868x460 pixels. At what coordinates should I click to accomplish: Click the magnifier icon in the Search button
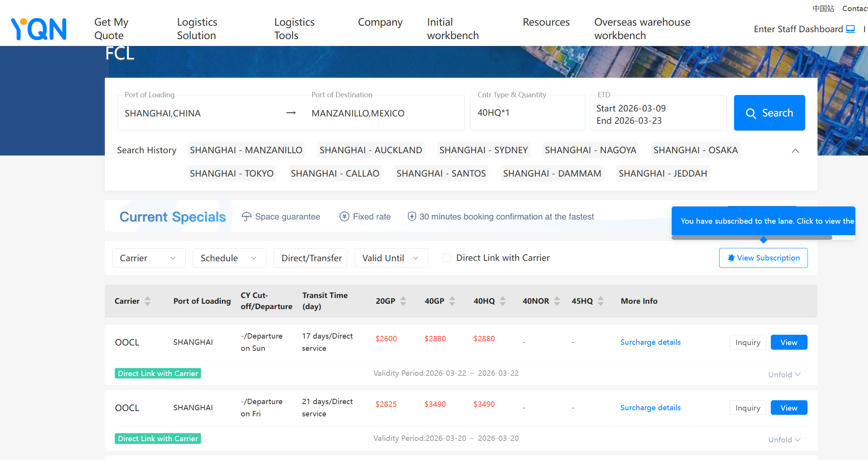(751, 113)
